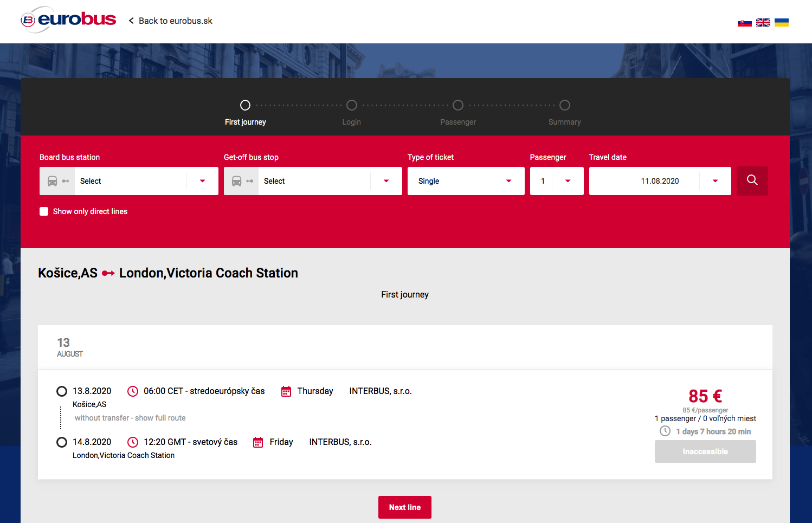Click London,Victoria Coach Station under 14.8.2020
812x523 pixels.
click(124, 455)
